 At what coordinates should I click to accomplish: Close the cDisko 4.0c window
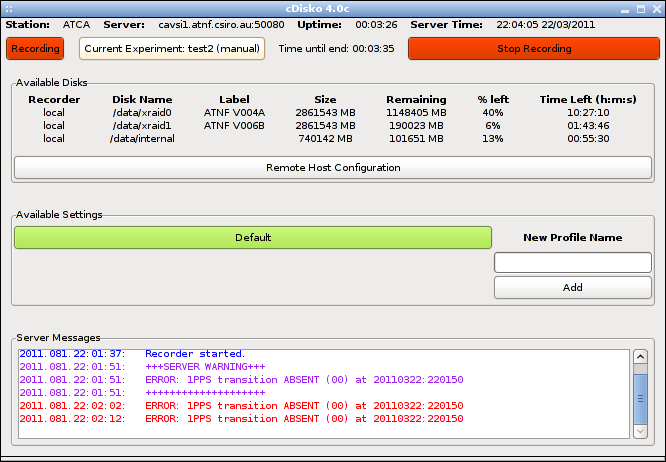pos(656,7)
